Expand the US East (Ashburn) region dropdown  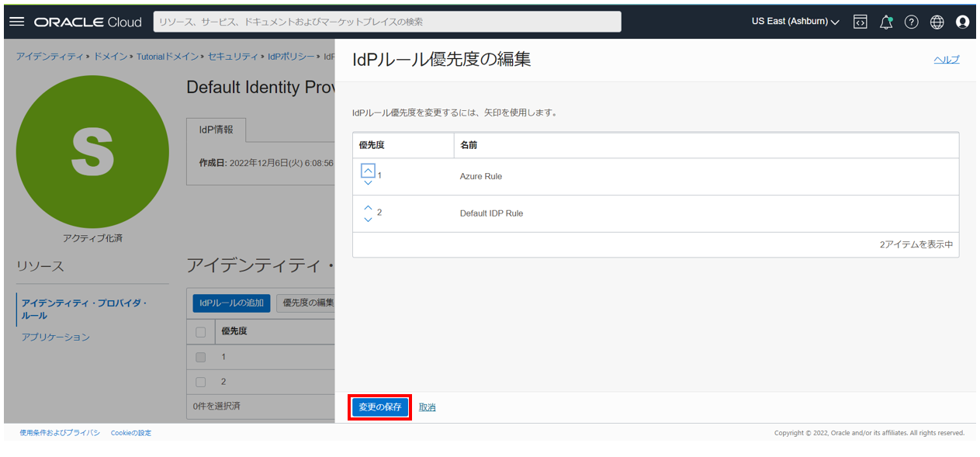[795, 22]
